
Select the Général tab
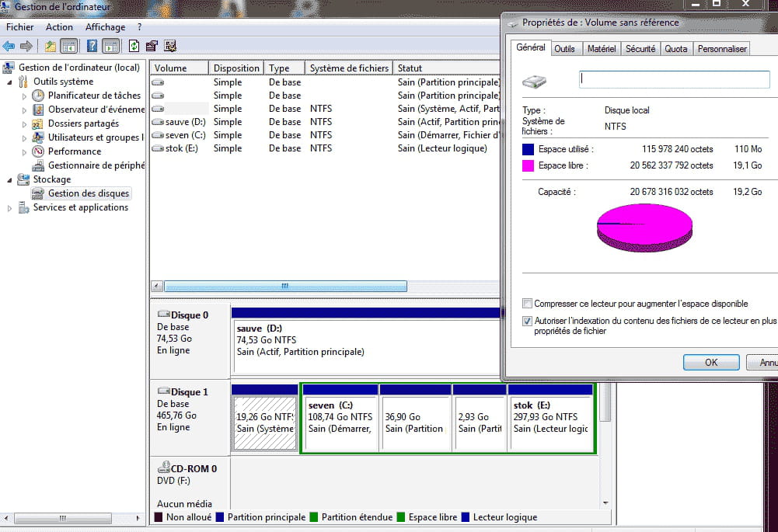tap(530, 47)
